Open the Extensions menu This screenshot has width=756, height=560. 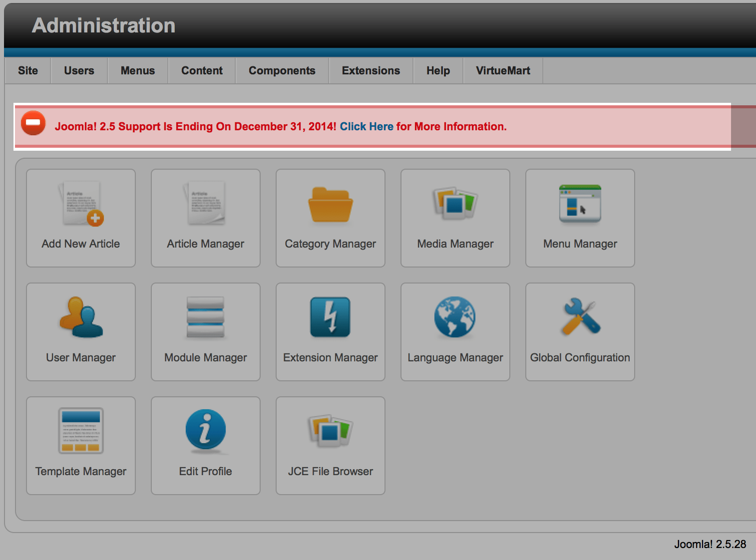(x=371, y=71)
